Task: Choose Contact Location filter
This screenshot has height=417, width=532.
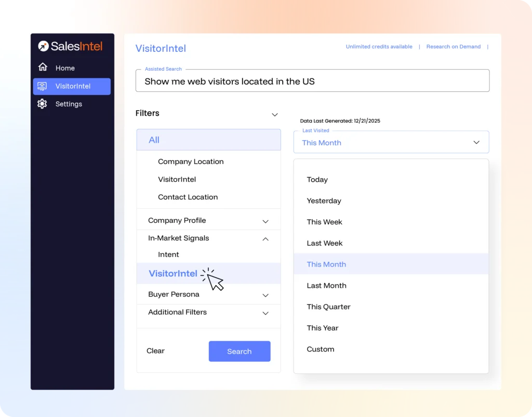Action: (x=188, y=197)
